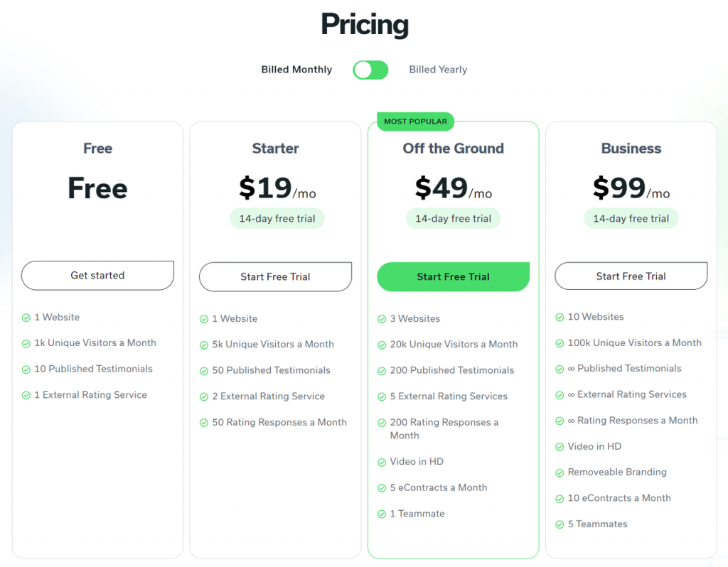Click checkmark icon beside 10 Published Testimonials
Image resolution: width=728 pixels, height=567 pixels.
point(26,369)
